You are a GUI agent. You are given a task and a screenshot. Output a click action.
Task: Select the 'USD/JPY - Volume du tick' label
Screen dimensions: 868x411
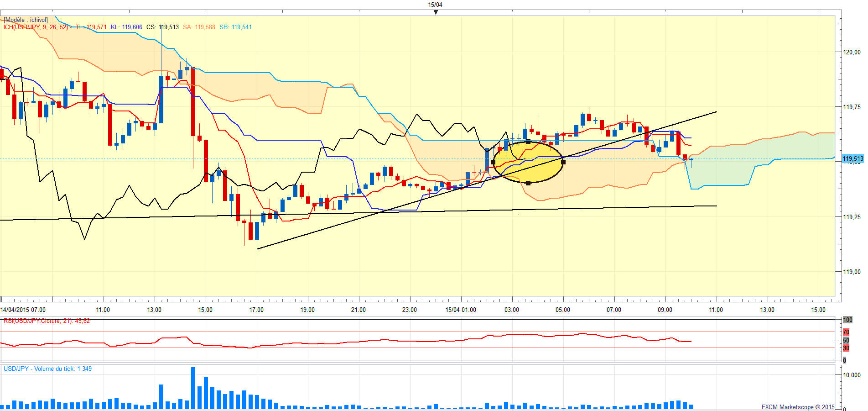tap(47, 369)
